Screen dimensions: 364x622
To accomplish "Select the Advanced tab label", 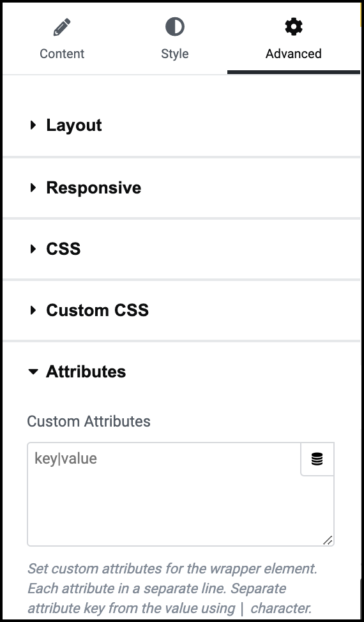I will pyautogui.click(x=293, y=54).
